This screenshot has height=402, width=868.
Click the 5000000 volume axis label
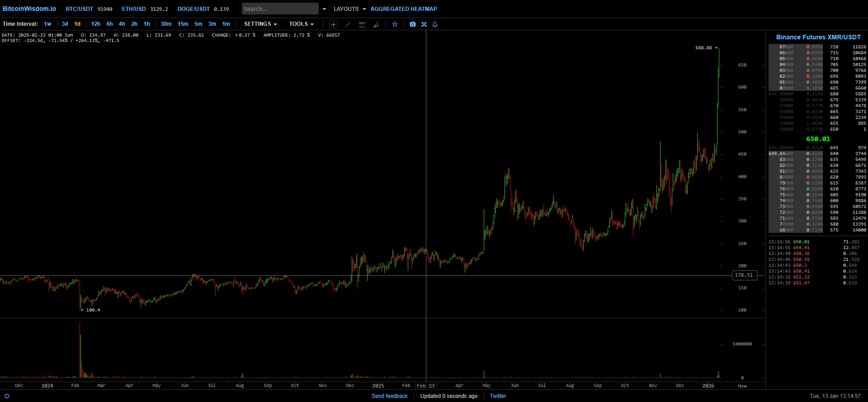point(742,344)
